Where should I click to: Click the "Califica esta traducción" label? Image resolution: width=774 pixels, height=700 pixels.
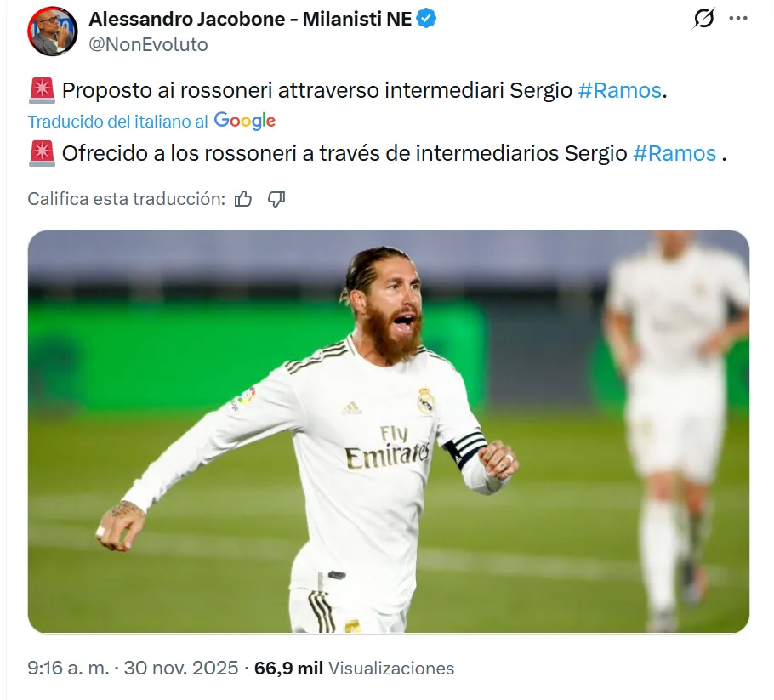click(127, 199)
